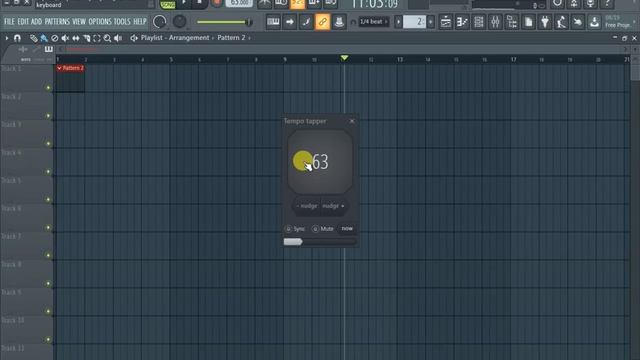Toggle playlist snap magnet icon

(x=17, y=38)
